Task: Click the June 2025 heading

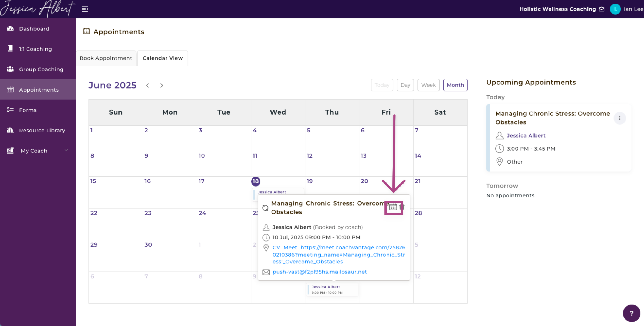Action: click(112, 85)
